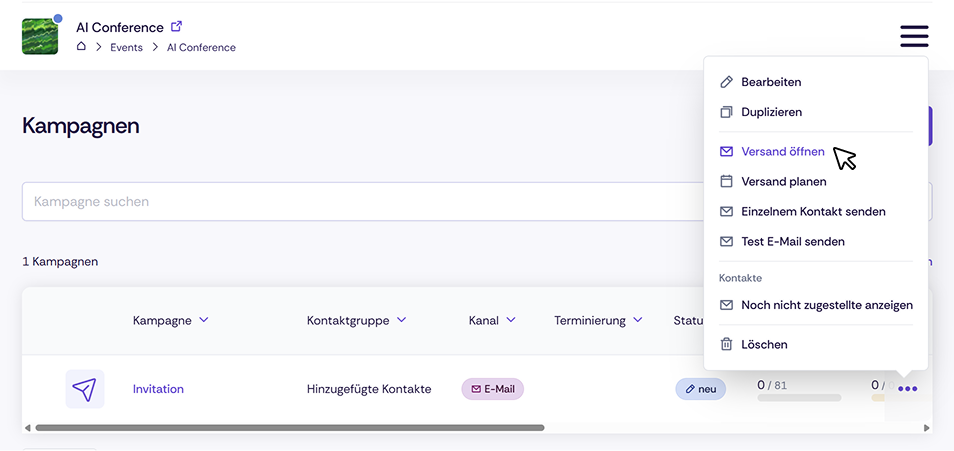Click the Kampagnen page heading
954x451 pixels.
pos(81,126)
